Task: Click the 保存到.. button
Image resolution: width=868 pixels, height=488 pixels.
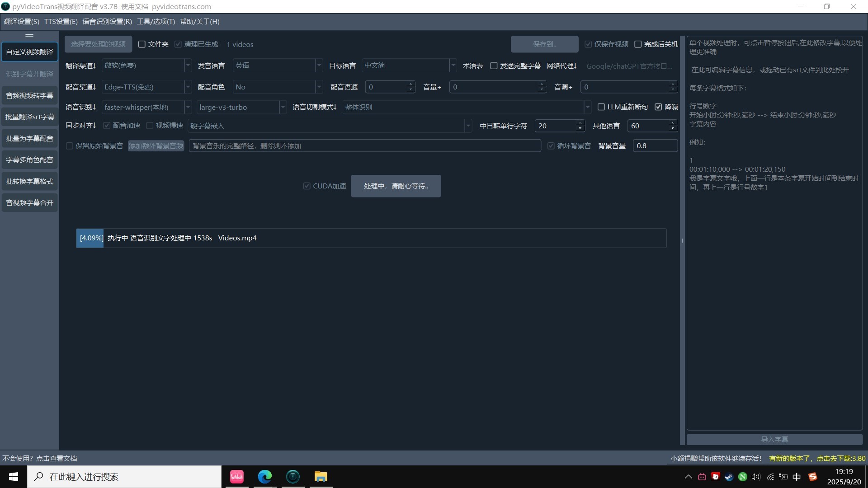Action: tap(544, 44)
